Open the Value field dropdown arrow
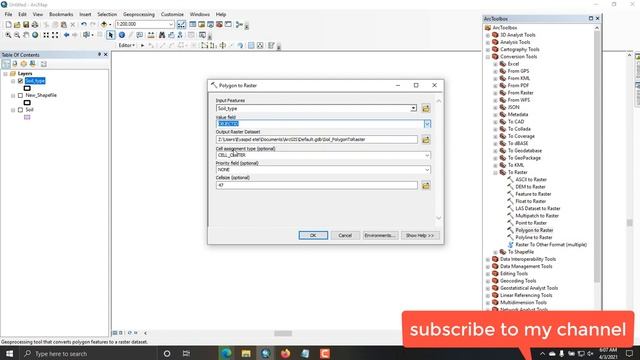Image resolution: width=640 pixels, height=360 pixels. [x=427, y=124]
